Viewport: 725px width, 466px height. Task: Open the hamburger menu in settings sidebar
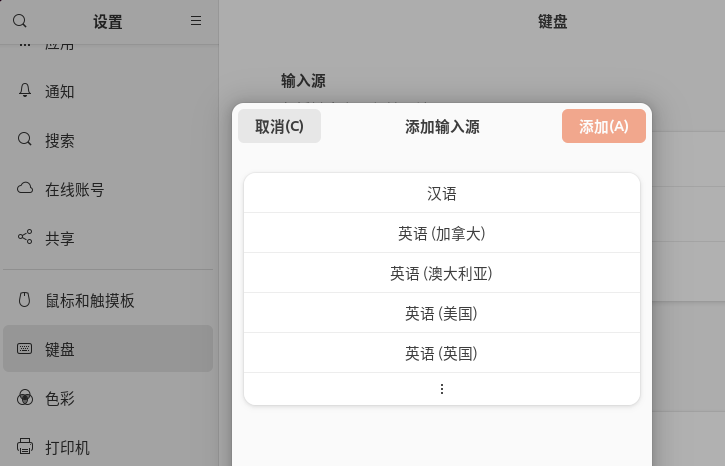[x=196, y=21]
